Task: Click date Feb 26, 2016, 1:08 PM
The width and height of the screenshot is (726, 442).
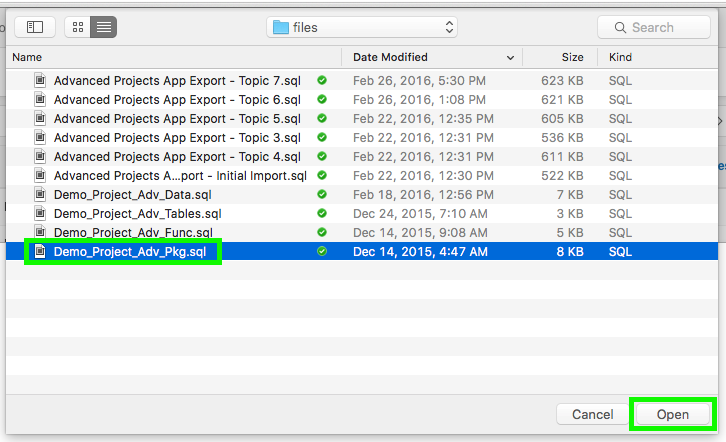Action: [x=419, y=100]
